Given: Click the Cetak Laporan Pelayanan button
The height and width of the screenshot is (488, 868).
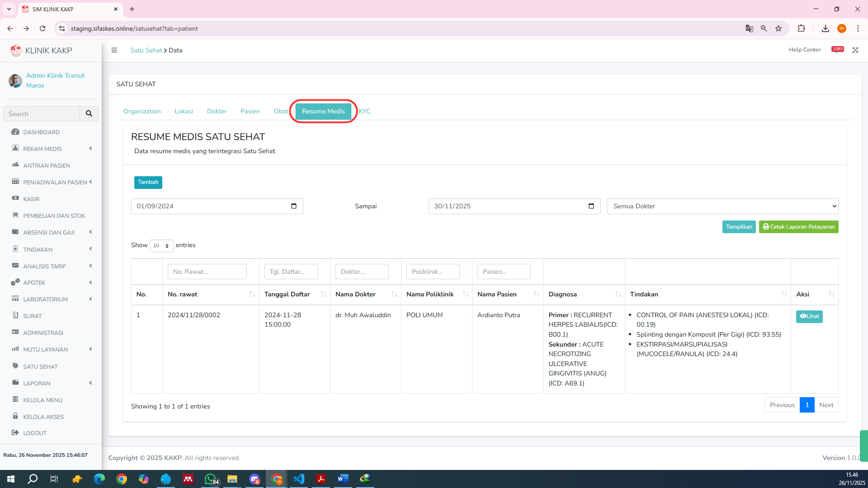Looking at the screenshot, I should 798,227.
